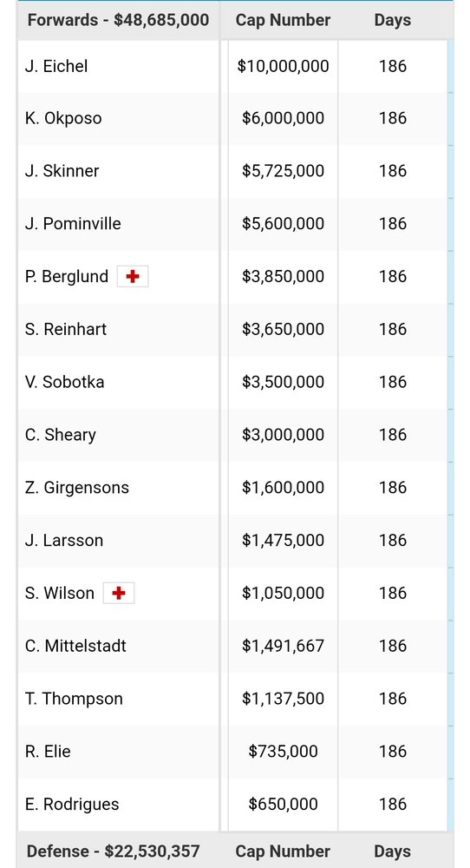
Task: Open J. Eichel player link
Action: (56, 66)
